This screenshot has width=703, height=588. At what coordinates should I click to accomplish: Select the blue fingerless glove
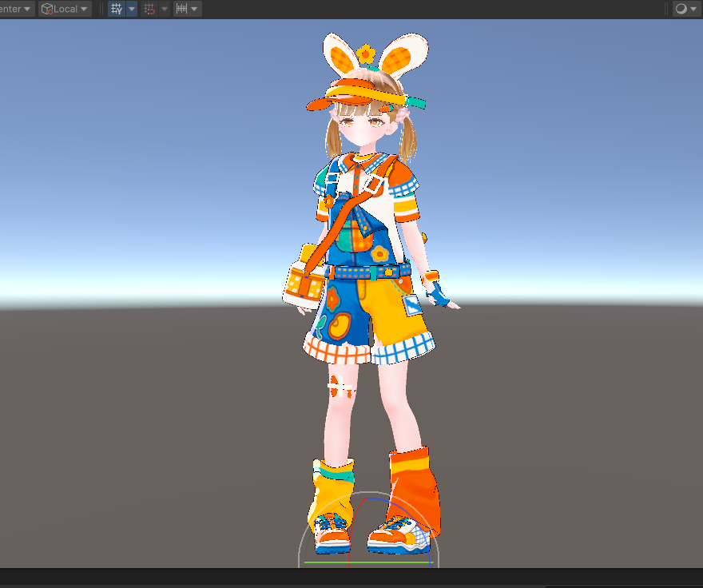click(438, 295)
